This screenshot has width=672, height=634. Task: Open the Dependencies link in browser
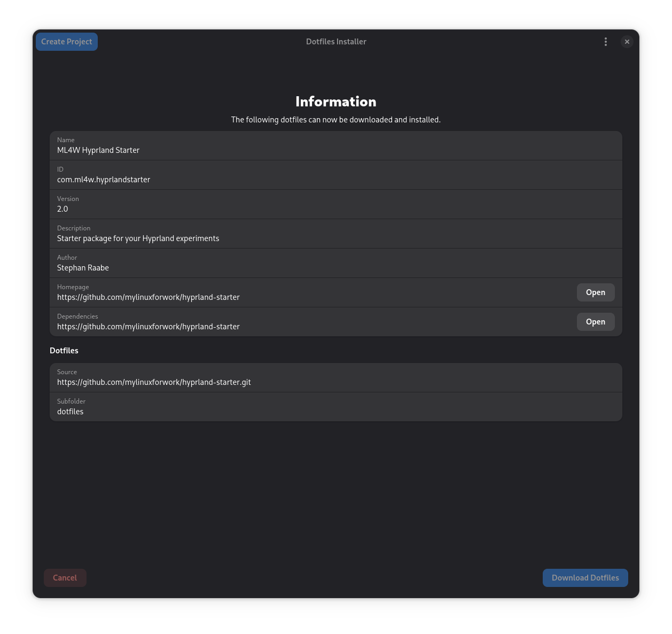click(x=596, y=322)
